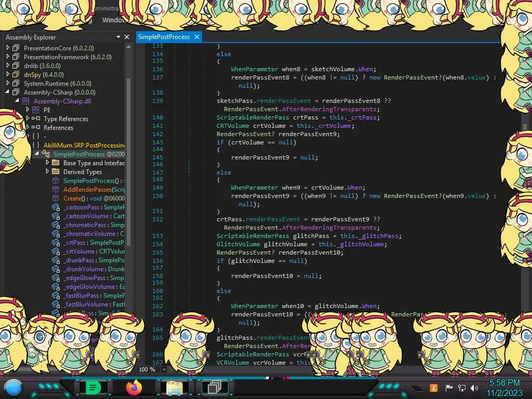The width and height of the screenshot is (532, 399).
Task: Click the Base Type and Interfaces folder icon
Action: pos(56,163)
